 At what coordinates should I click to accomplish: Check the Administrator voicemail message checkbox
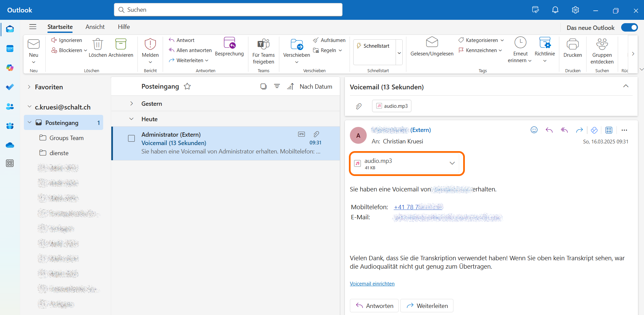[x=131, y=138]
